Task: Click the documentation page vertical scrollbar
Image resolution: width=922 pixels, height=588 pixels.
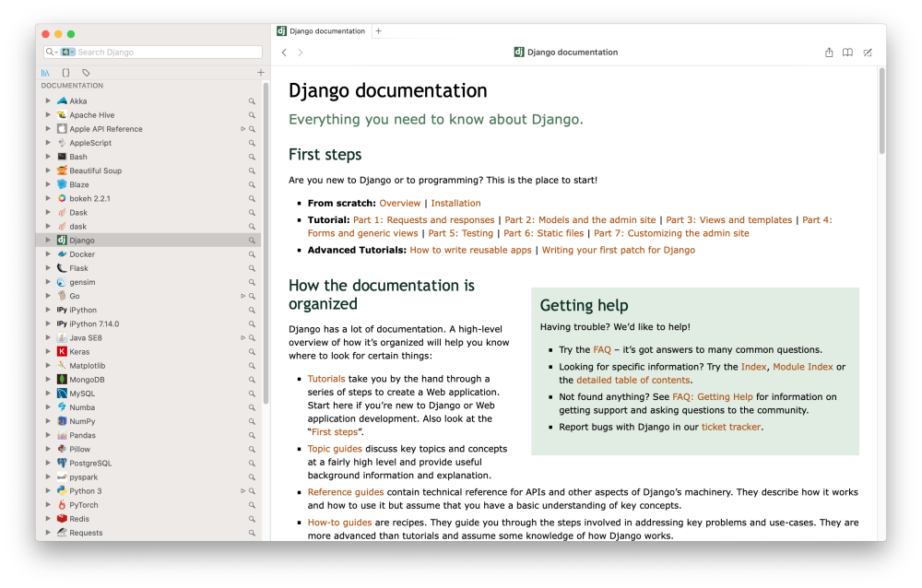Action: point(882,112)
